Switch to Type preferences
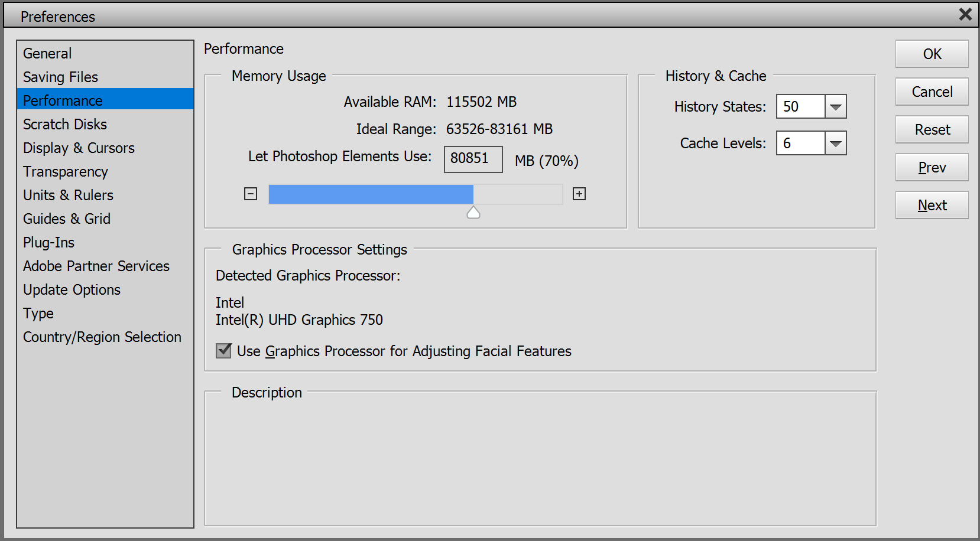The width and height of the screenshot is (980, 541). coord(38,313)
